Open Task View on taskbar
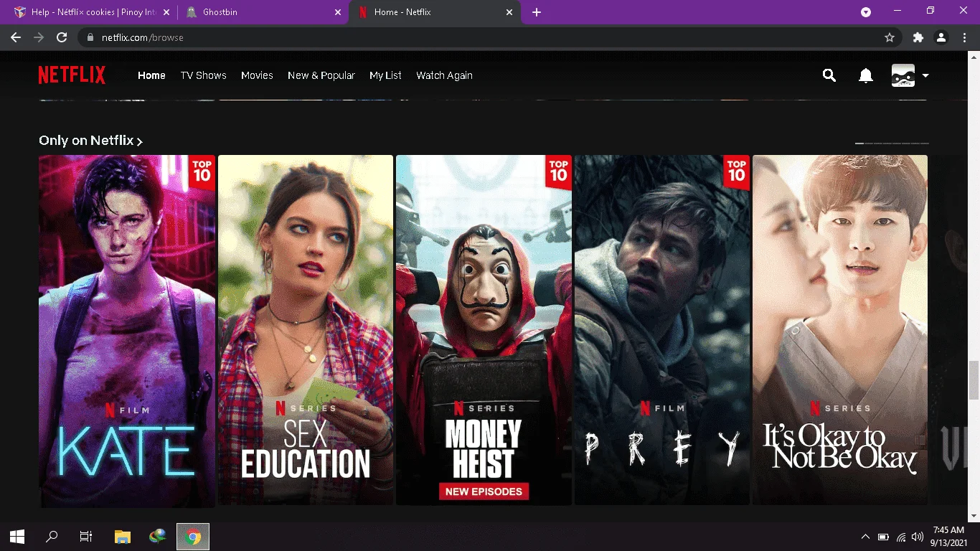The height and width of the screenshot is (551, 980). pos(86,536)
